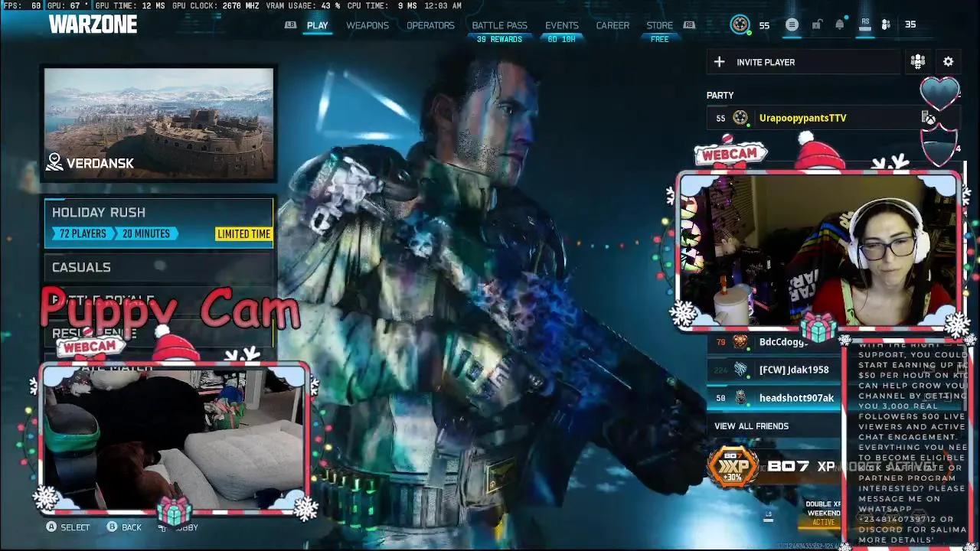
Task: Click the A Select button prompt
Action: 68,527
